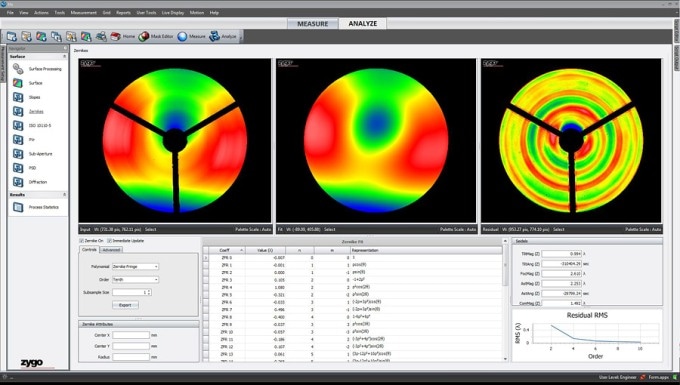
Task: Click the Form.appx status bar icon
Action: (x=643, y=377)
